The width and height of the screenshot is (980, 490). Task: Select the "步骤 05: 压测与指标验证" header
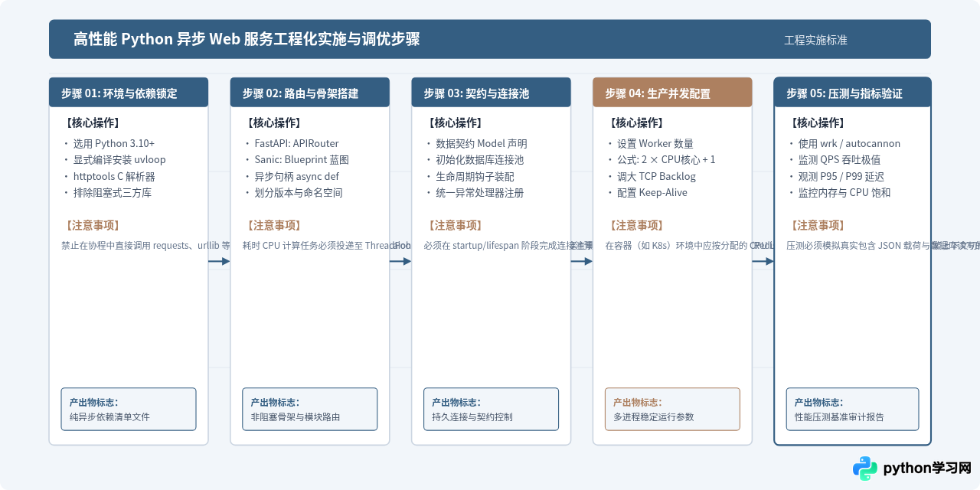tap(853, 92)
